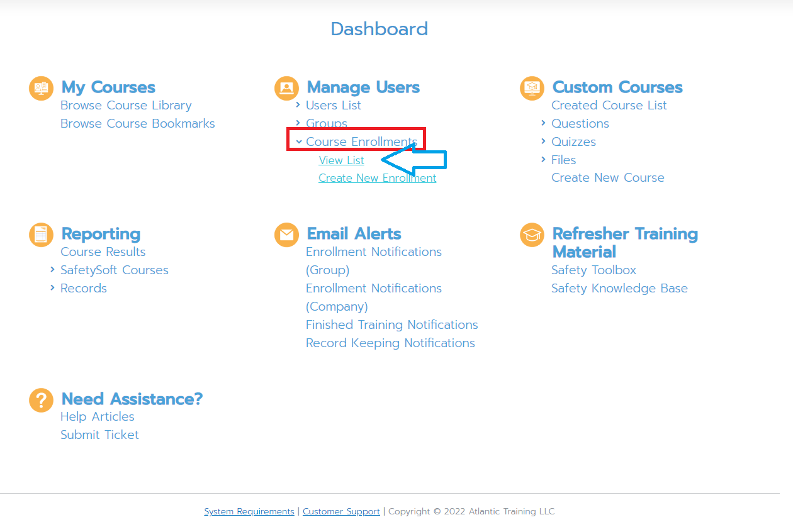Click the Reporting document icon
The height and width of the screenshot is (532, 793).
point(41,235)
